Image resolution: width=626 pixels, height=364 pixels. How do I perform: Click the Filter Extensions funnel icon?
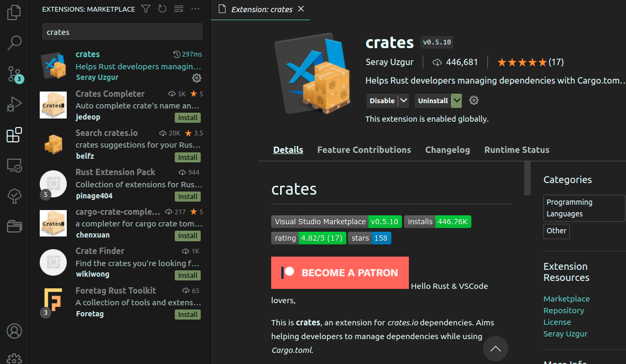(x=146, y=9)
